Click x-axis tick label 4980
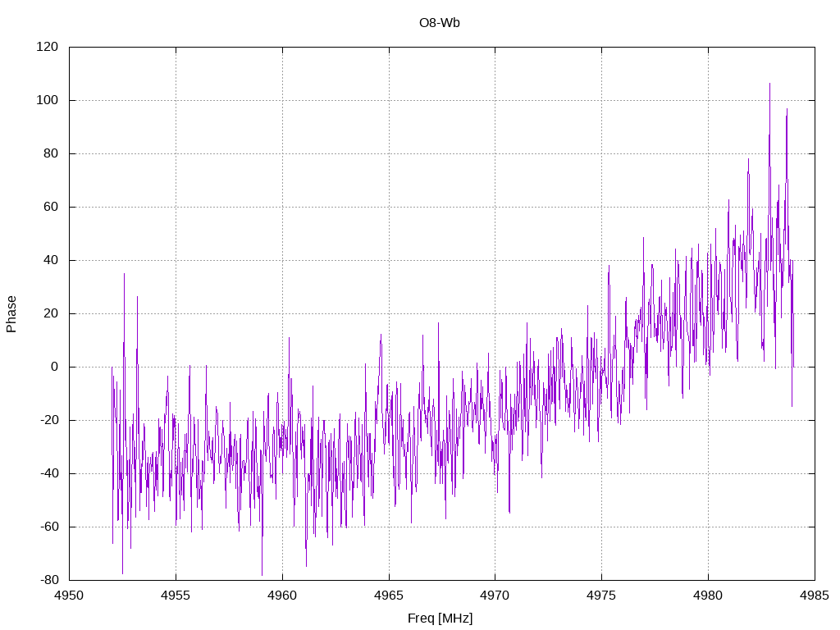This screenshot has height=630, width=840. pos(708,596)
